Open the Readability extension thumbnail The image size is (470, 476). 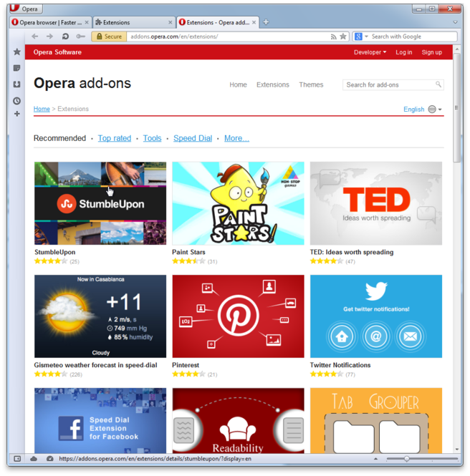(238, 421)
